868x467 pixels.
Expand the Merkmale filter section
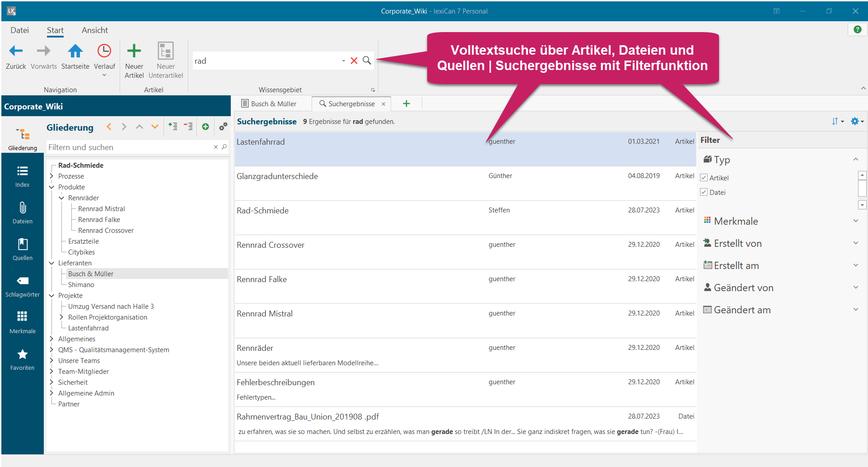click(x=855, y=221)
